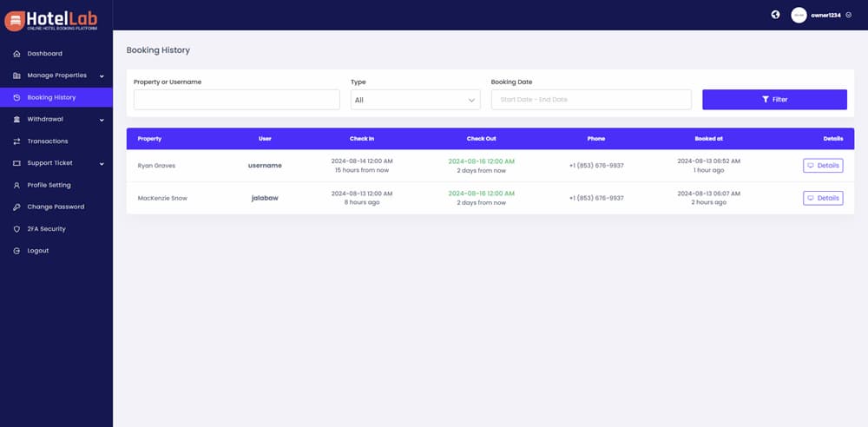This screenshot has width=868, height=427.
Task: Click the Booked at column header
Action: pos(708,139)
